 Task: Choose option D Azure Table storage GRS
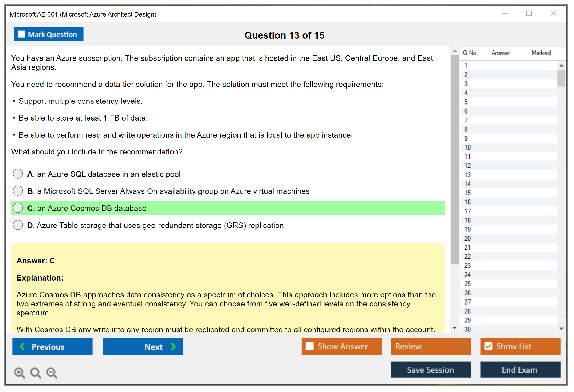(x=18, y=225)
